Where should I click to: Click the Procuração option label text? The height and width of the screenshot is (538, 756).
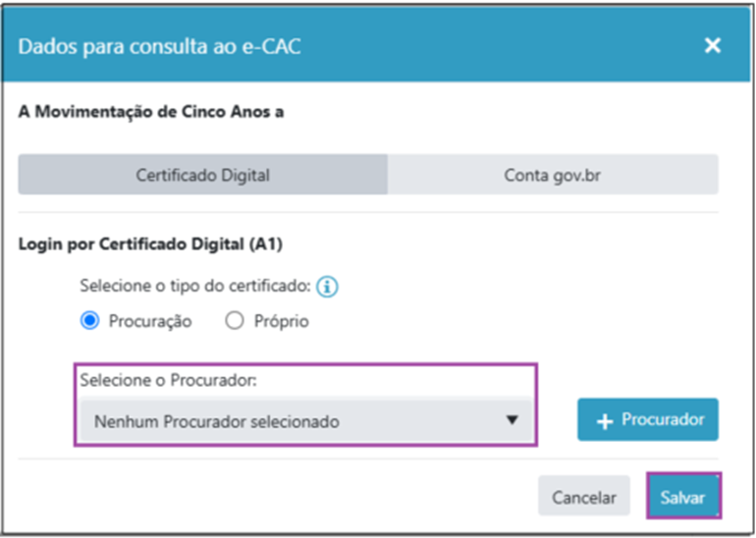150,322
